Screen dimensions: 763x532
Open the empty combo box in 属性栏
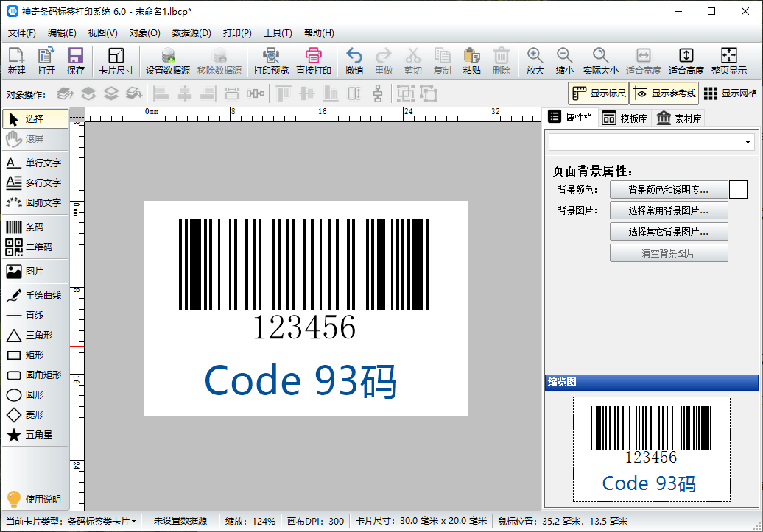651,141
